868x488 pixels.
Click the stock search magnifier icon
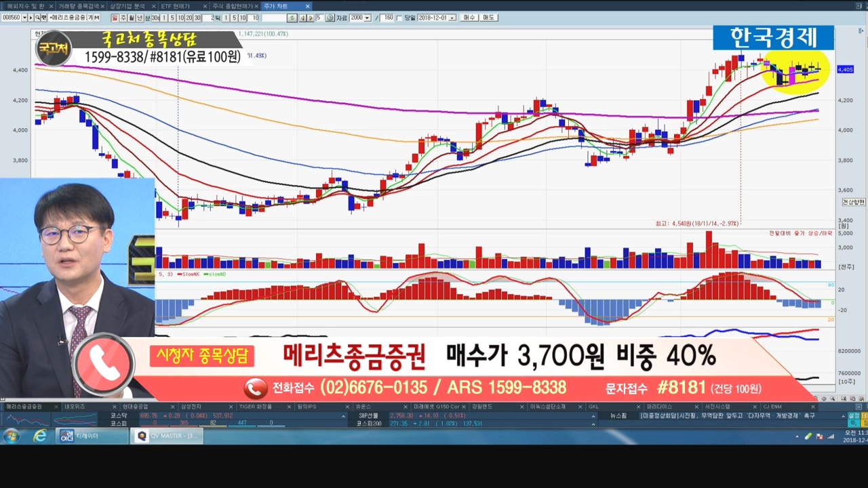(38, 18)
